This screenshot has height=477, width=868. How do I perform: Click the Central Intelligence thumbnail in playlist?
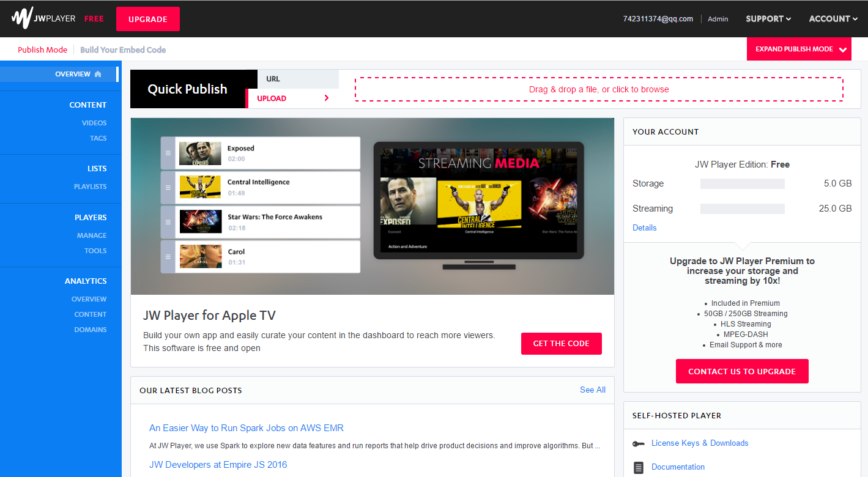pyautogui.click(x=200, y=187)
